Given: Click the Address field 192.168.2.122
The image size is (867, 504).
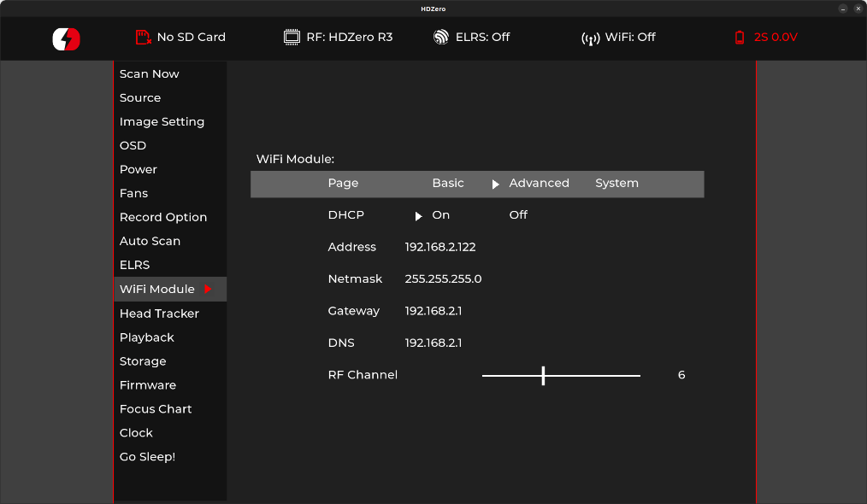Looking at the screenshot, I should pos(440,248).
